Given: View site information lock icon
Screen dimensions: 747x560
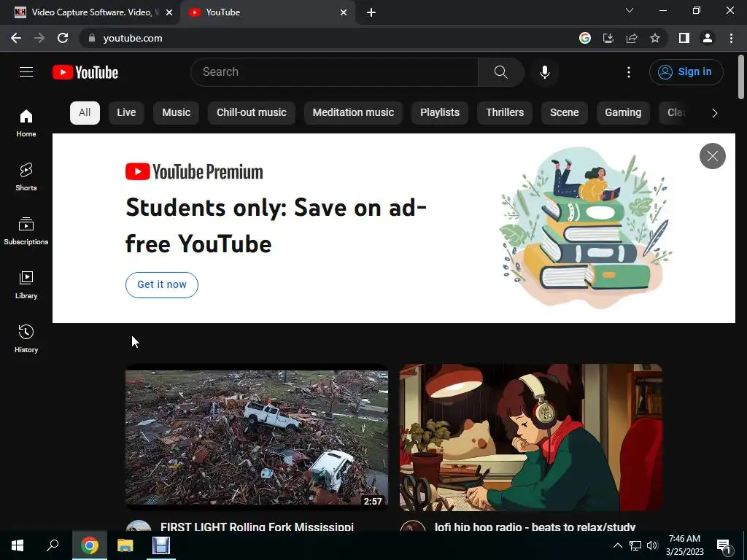Looking at the screenshot, I should click(92, 38).
